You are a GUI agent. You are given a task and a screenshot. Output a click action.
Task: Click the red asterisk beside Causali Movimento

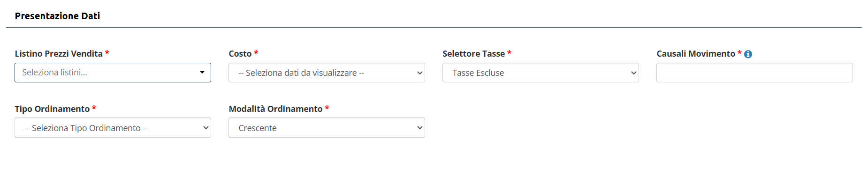click(739, 53)
